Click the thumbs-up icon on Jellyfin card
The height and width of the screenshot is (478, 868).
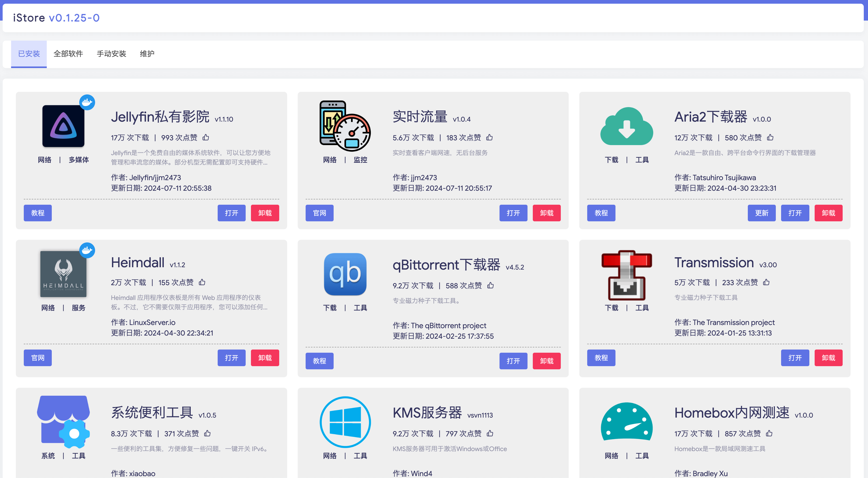coord(206,137)
